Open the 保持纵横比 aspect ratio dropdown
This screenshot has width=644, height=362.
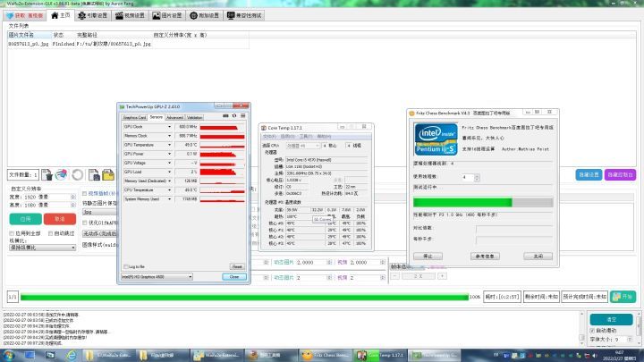(x=40, y=247)
